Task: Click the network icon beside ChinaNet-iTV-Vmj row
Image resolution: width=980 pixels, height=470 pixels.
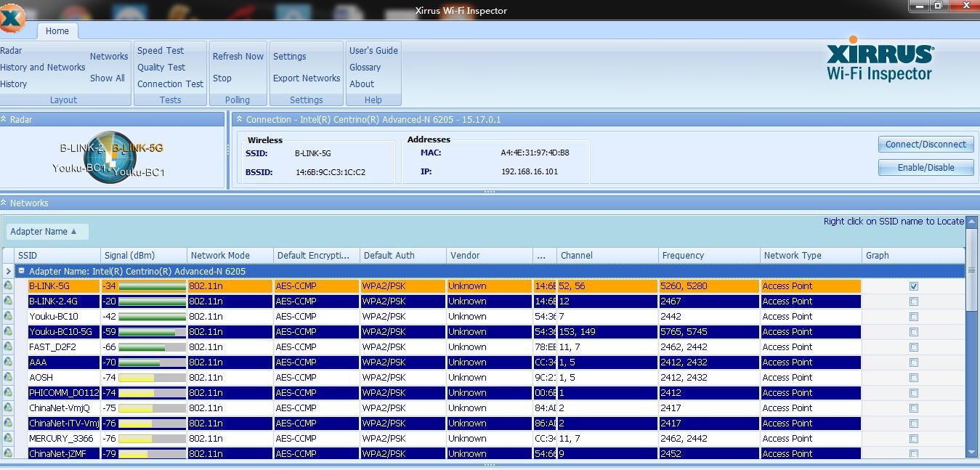Action: tap(8, 424)
